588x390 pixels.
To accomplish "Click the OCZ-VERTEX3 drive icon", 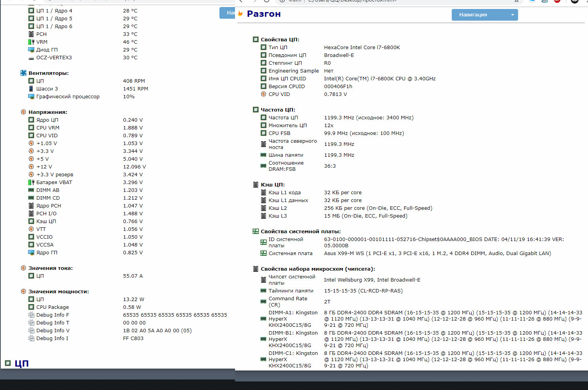I will tap(31, 58).
